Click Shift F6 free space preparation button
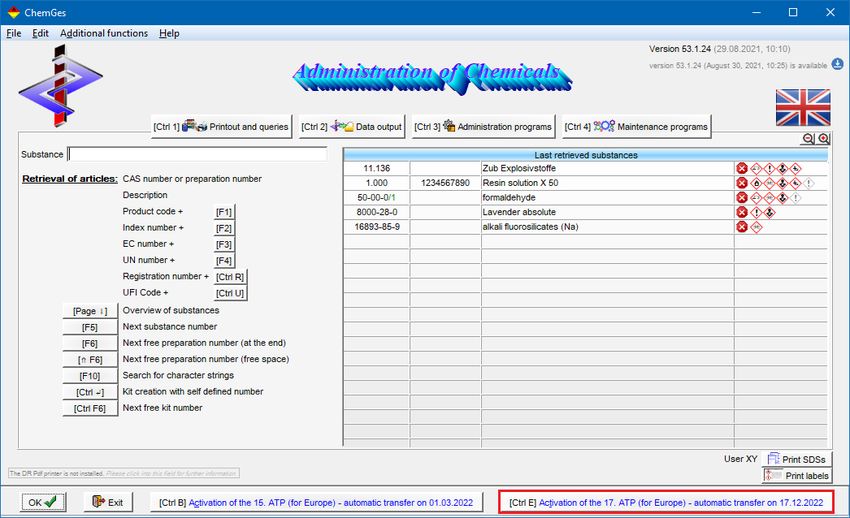The height and width of the screenshot is (518, 850). pyautogui.click(x=90, y=360)
